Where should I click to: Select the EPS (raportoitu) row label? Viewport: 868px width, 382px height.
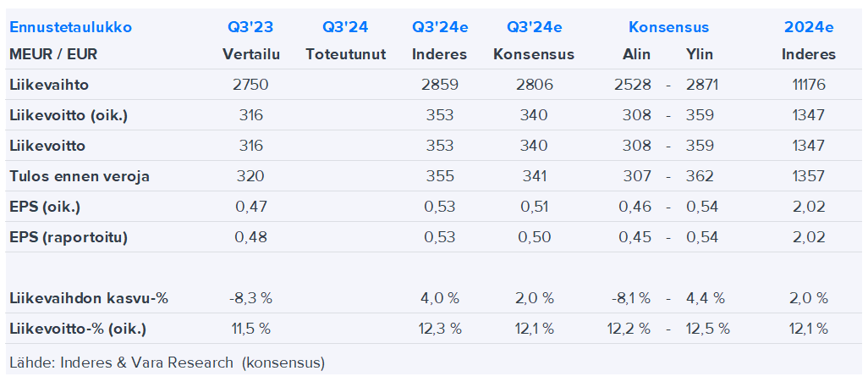coord(69,237)
